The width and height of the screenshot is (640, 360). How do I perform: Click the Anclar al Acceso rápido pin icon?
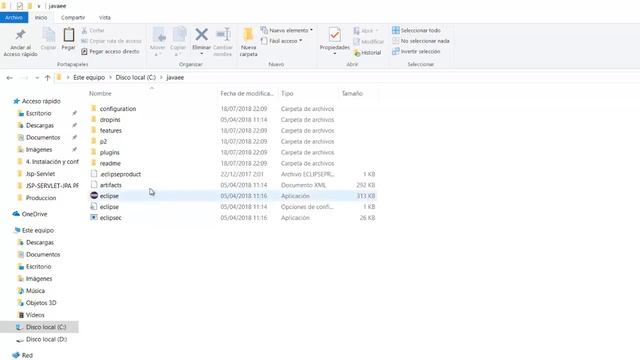point(20,35)
